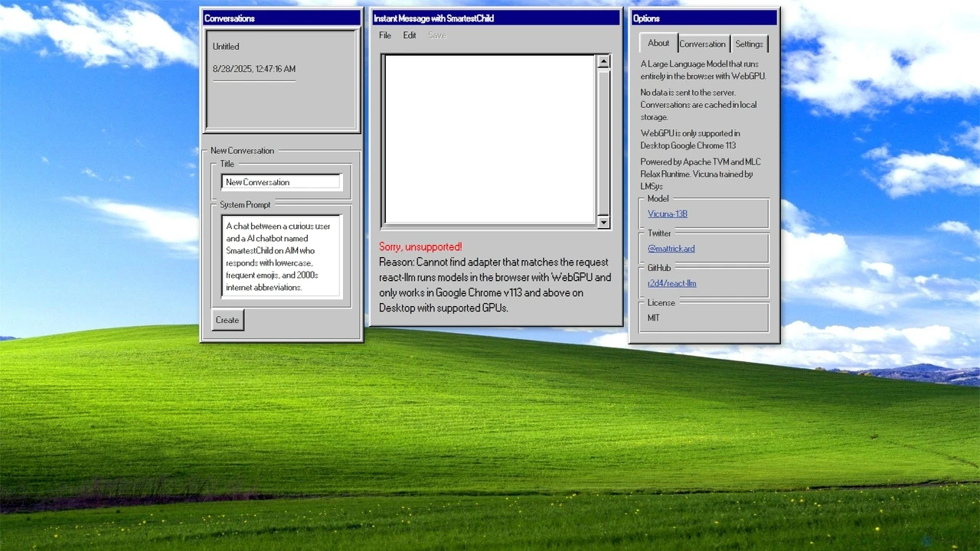
Task: Switch to the Conversation tab
Action: coord(703,44)
